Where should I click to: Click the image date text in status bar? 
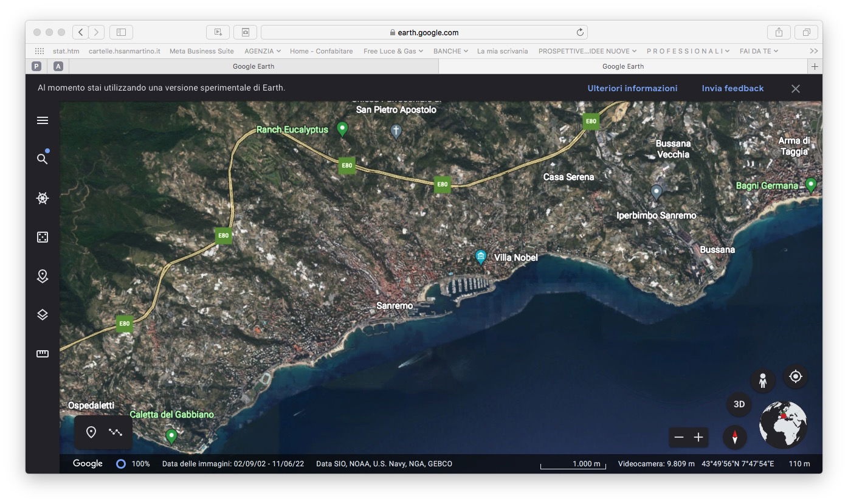pyautogui.click(x=233, y=464)
